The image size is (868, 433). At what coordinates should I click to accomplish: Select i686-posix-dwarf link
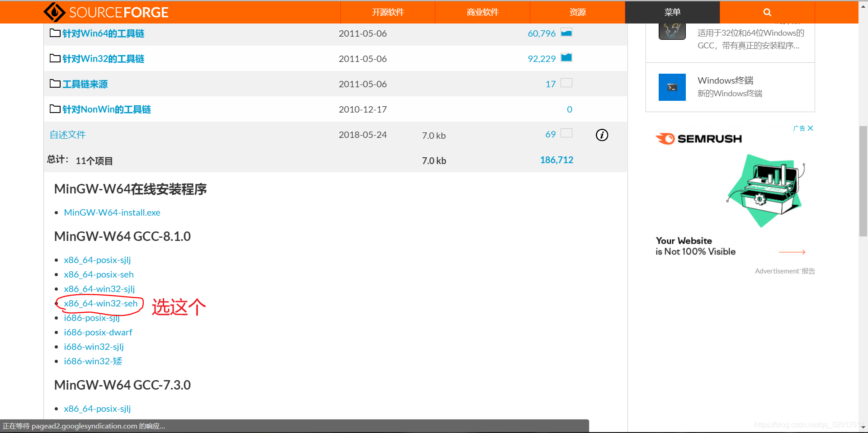[x=98, y=332]
